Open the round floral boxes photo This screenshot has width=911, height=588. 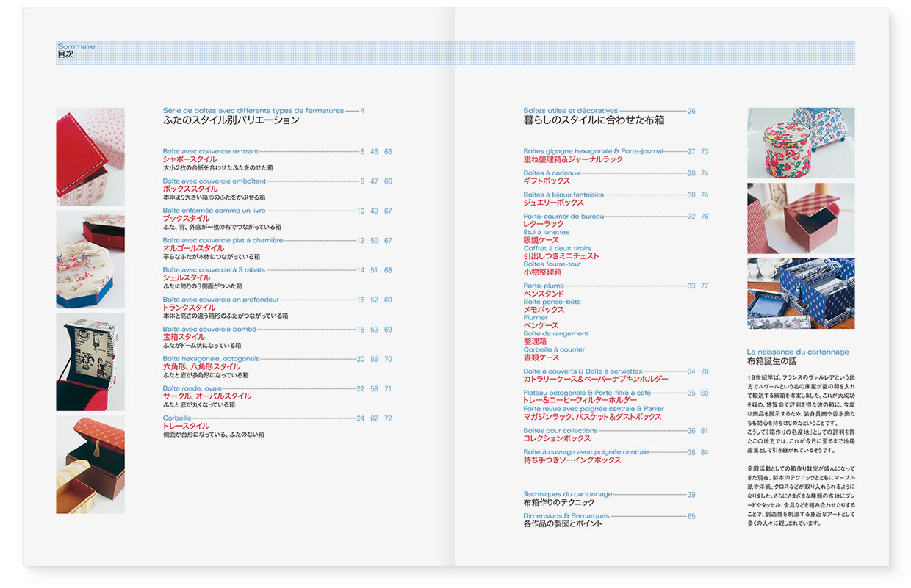[801, 143]
